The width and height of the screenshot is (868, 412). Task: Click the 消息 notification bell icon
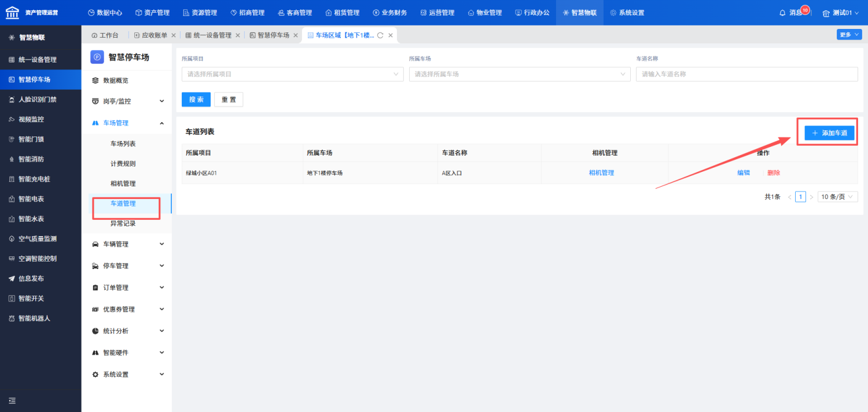(783, 13)
